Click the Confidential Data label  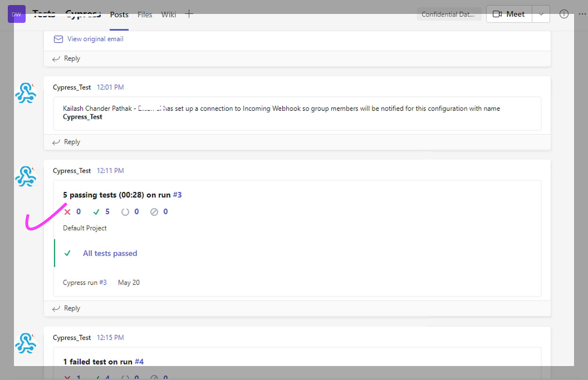click(x=449, y=14)
